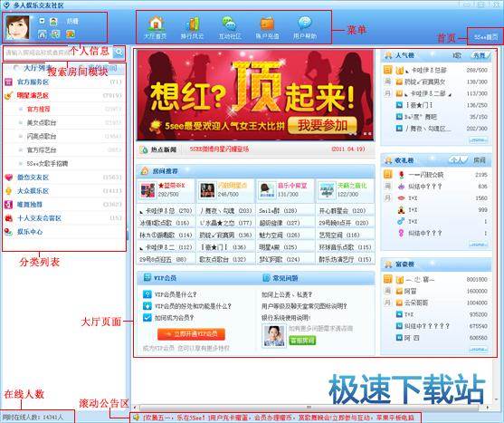The width and height of the screenshot is (504, 423).
Task: Switch 人气榜 to K歌 tab
Action: 457,55
